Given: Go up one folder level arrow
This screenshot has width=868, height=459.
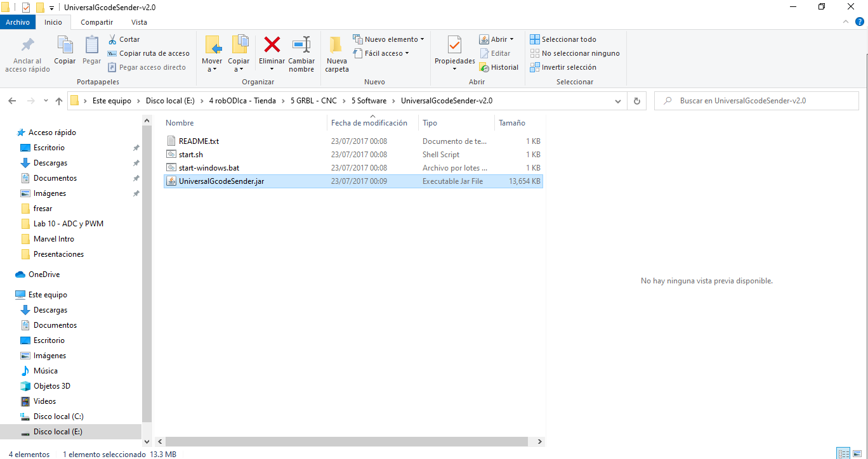Looking at the screenshot, I should pos(59,101).
